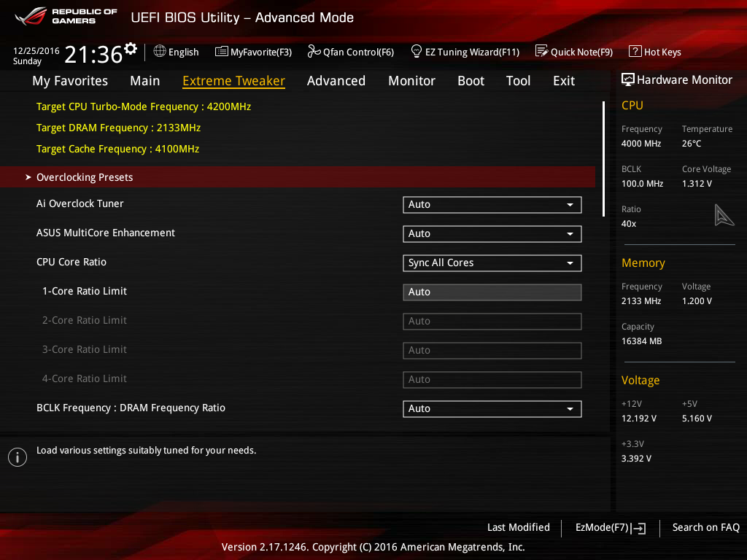The image size is (747, 560).
Task: Click the Hardware Monitor screen icon
Action: click(627, 80)
